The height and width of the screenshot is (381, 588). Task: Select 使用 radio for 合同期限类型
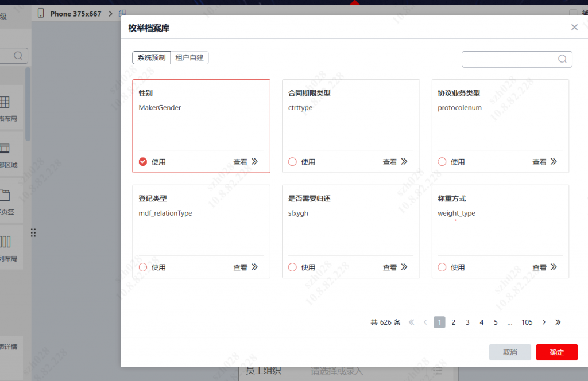pyautogui.click(x=292, y=162)
